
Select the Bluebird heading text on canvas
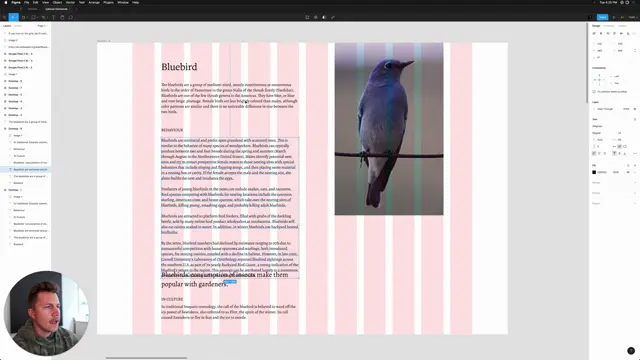coord(179,67)
